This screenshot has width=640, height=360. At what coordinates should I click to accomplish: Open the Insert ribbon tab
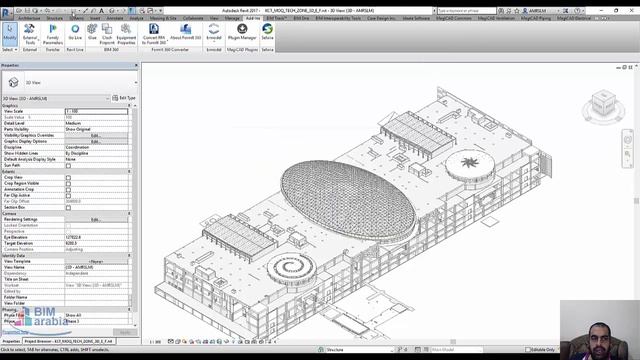pyautogui.click(x=95, y=18)
